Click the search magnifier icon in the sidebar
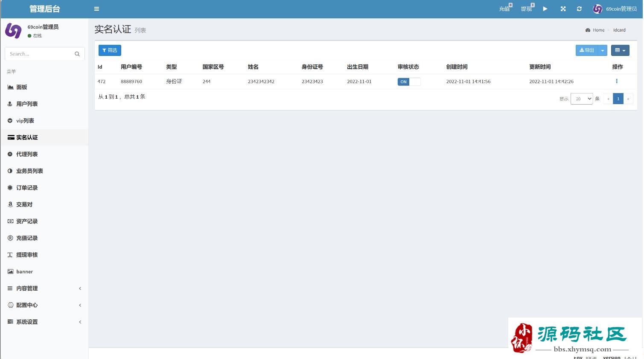 [77, 54]
